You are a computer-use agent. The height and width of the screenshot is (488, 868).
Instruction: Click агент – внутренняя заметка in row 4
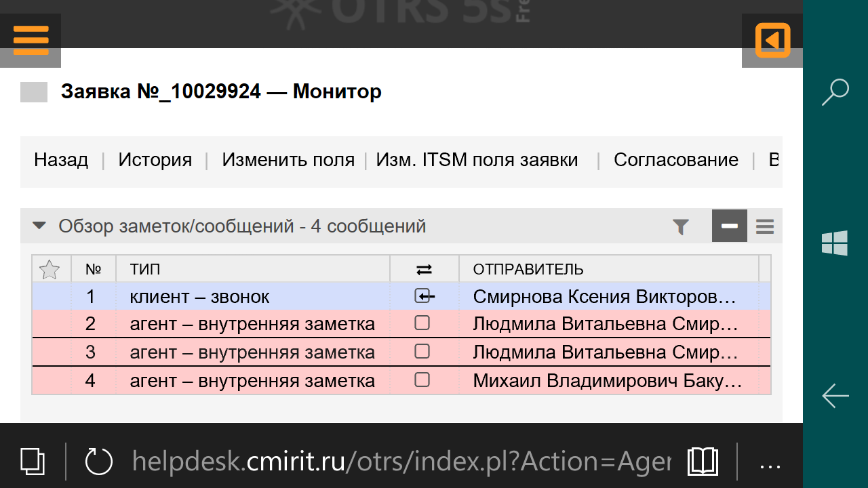pyautogui.click(x=252, y=381)
